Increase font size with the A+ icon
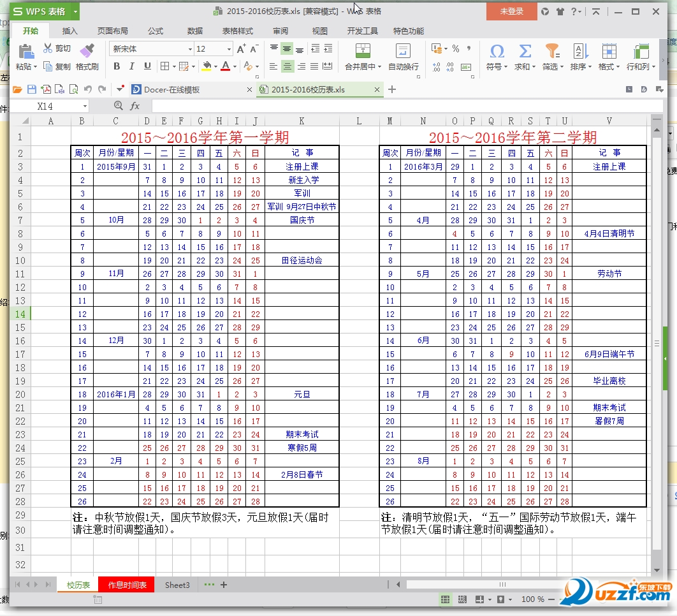This screenshot has width=677, height=616. 241,49
